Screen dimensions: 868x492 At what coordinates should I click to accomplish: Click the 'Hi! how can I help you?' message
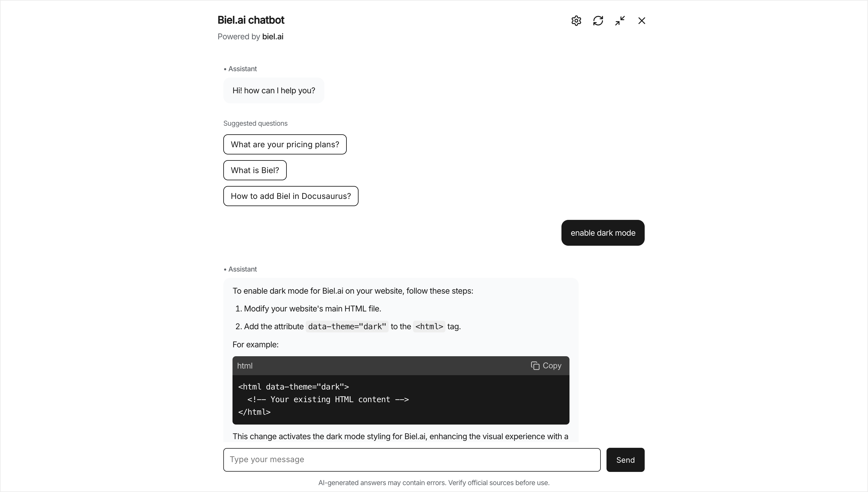coord(273,90)
